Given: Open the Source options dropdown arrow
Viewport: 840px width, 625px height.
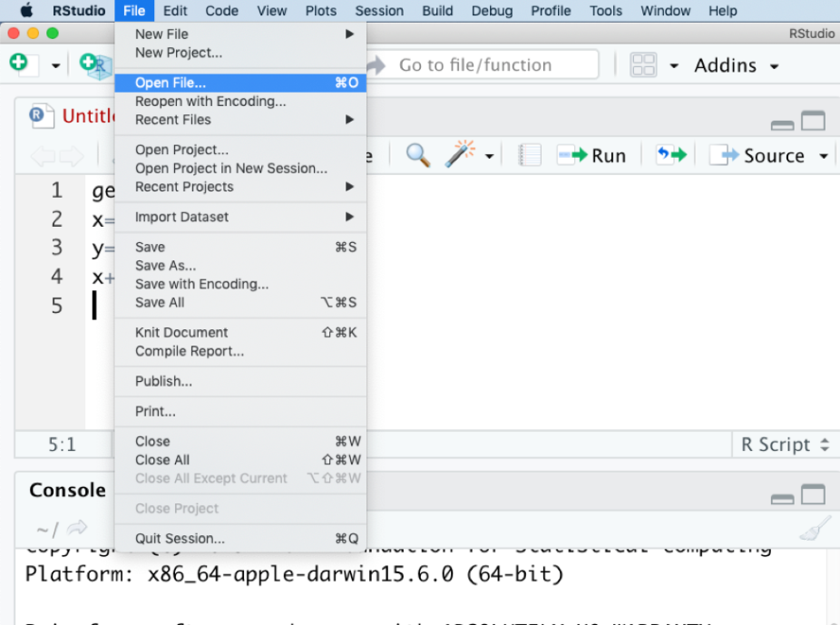Looking at the screenshot, I should pos(824,156).
